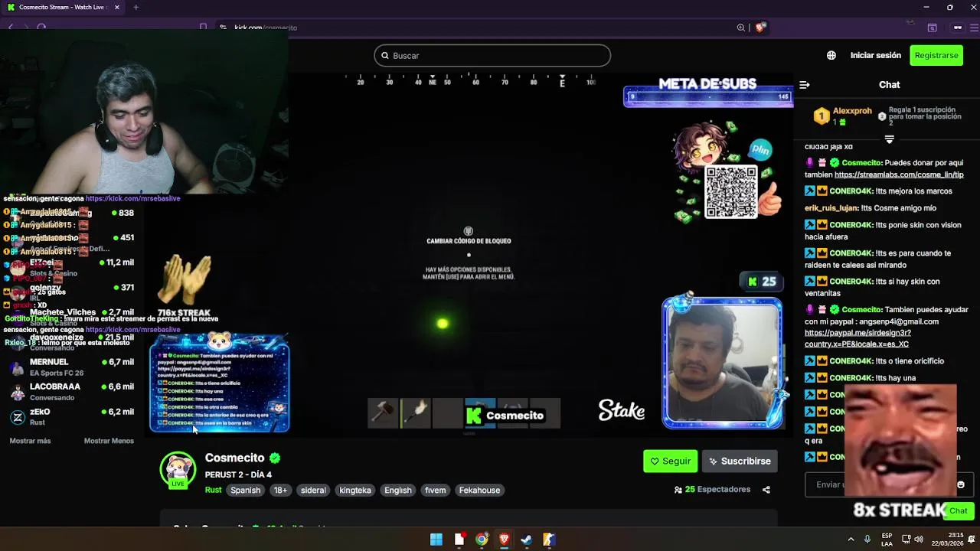
Task: Open the Windows Start menu
Action: [x=436, y=540]
